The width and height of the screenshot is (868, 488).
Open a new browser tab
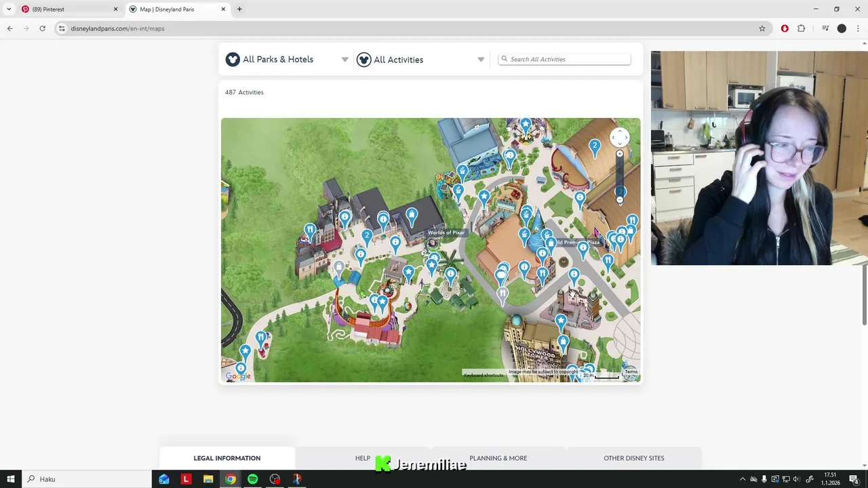coord(239,9)
